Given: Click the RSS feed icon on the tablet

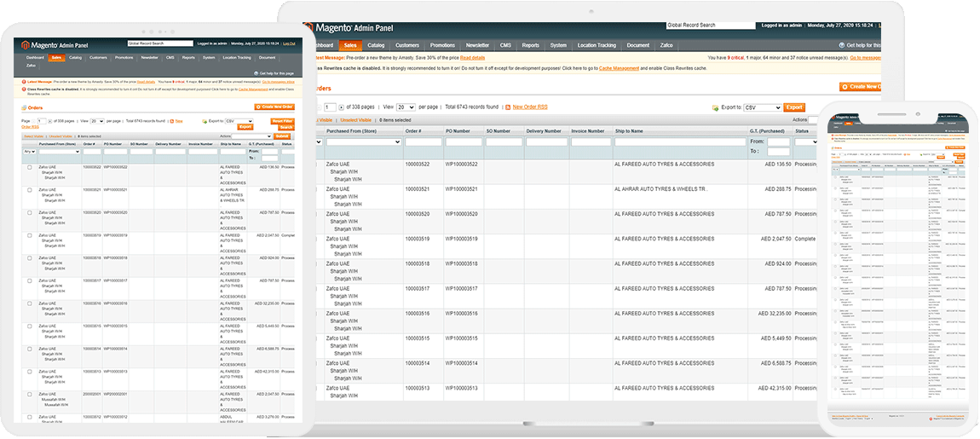Looking at the screenshot, I should tap(172, 121).
